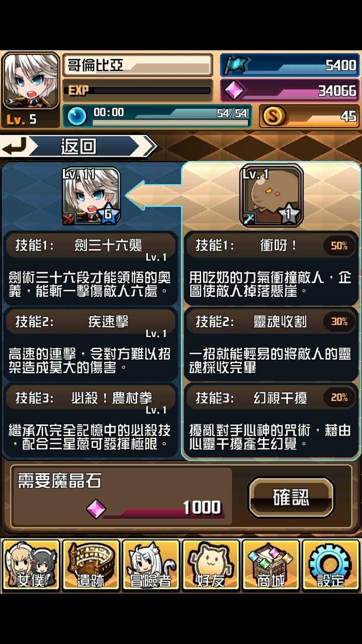Viewport: 362px width, 644px height.
Task: Tap the pink gem currency icon at top
Action: tap(235, 91)
